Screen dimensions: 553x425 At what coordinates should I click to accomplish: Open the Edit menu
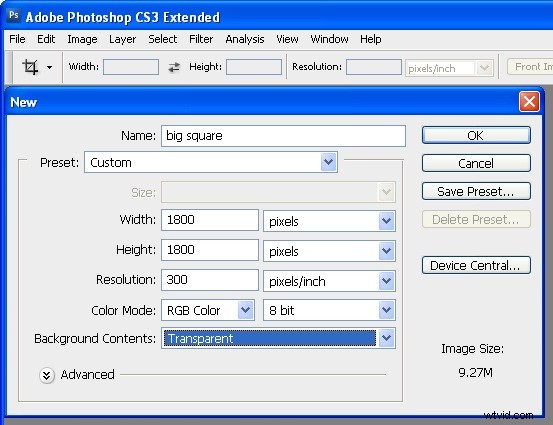click(46, 39)
